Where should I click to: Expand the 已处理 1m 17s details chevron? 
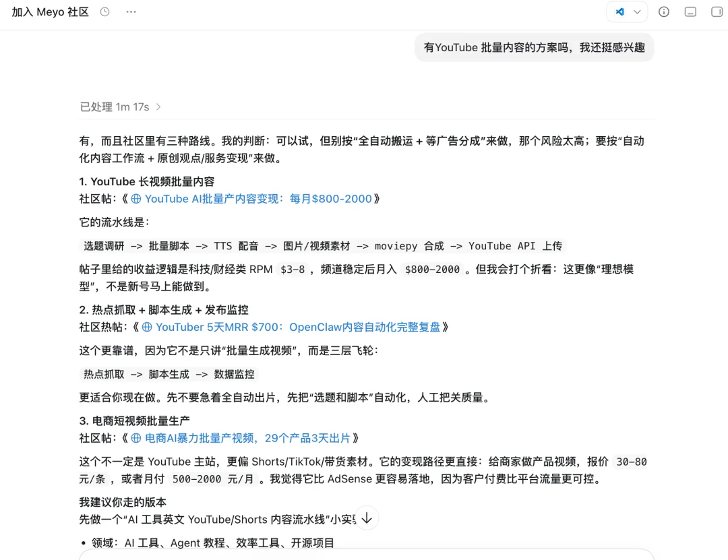[x=159, y=106]
